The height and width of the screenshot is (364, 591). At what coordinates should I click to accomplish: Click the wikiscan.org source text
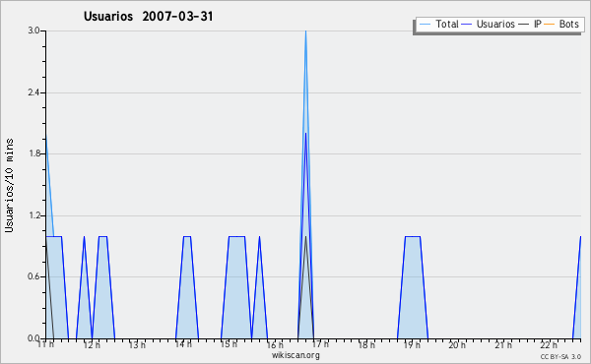295,355
